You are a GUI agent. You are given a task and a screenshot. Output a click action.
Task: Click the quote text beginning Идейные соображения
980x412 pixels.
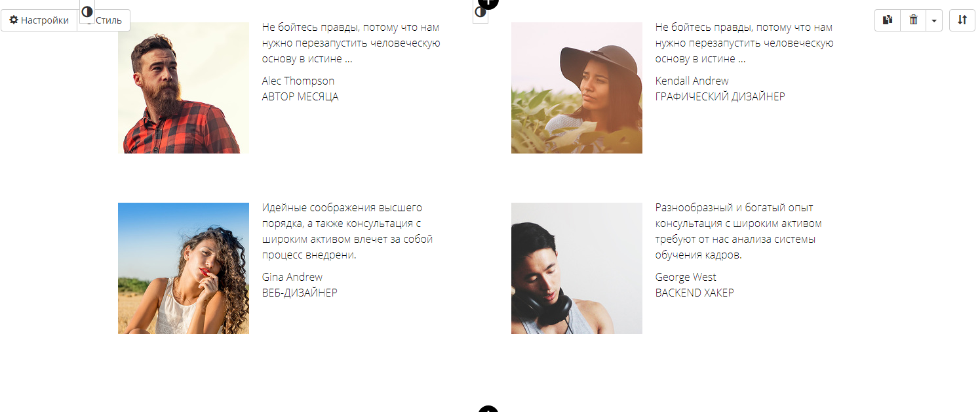347,232
